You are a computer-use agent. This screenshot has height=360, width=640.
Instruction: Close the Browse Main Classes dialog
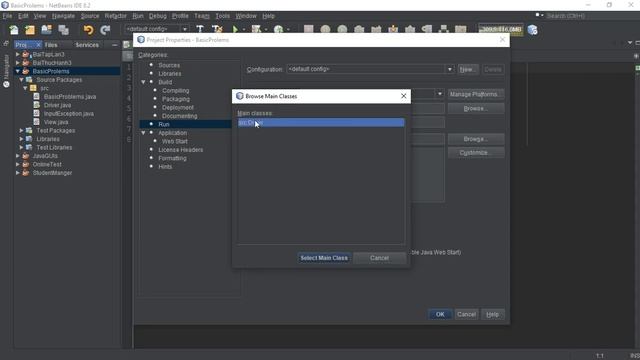(x=404, y=96)
